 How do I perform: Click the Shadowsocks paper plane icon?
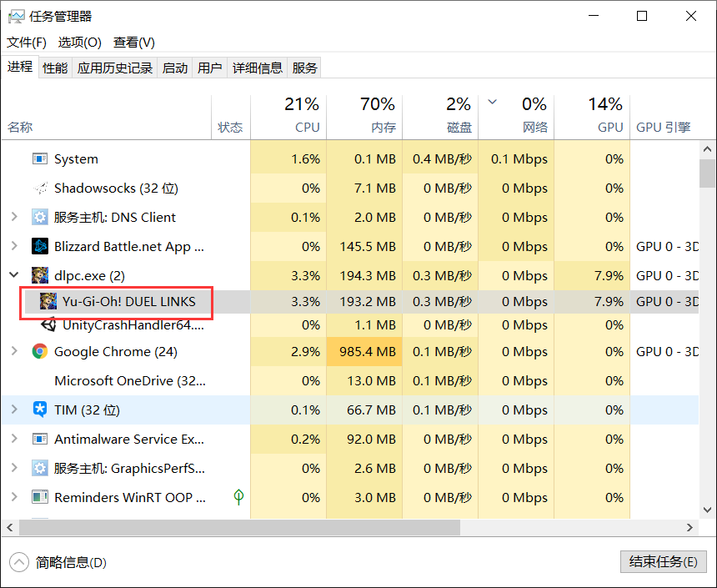(x=40, y=188)
